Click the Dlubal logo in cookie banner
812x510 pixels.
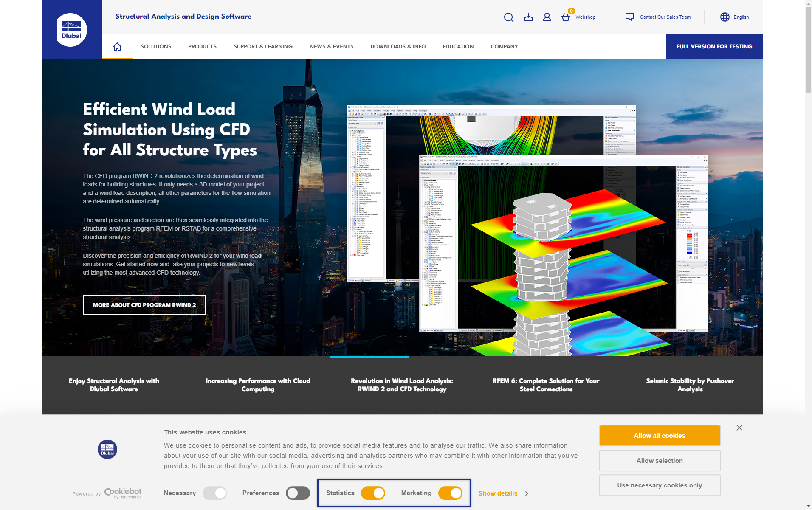pos(107,449)
